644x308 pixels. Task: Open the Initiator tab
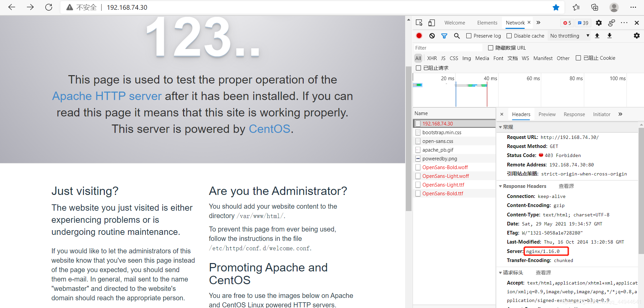tap(602, 114)
